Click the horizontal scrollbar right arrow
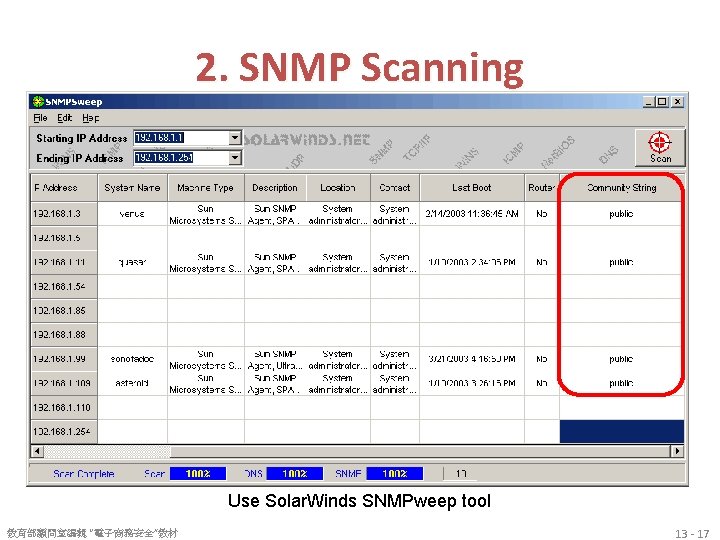The height and width of the screenshot is (540, 720). point(677,451)
